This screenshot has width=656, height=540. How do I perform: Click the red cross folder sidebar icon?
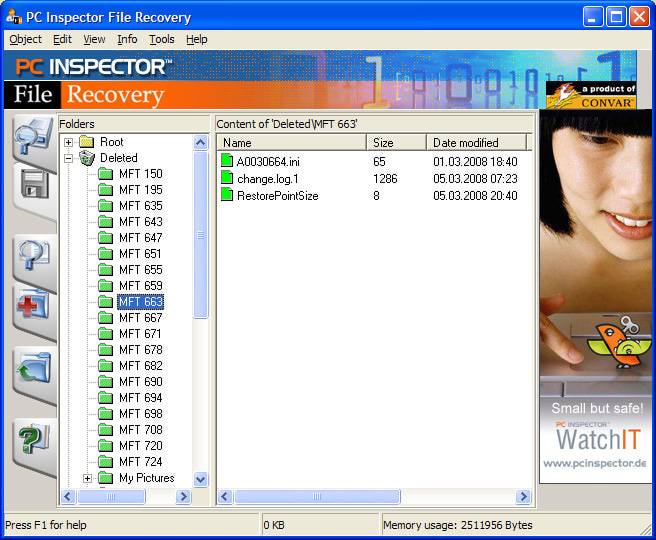[x=32, y=308]
